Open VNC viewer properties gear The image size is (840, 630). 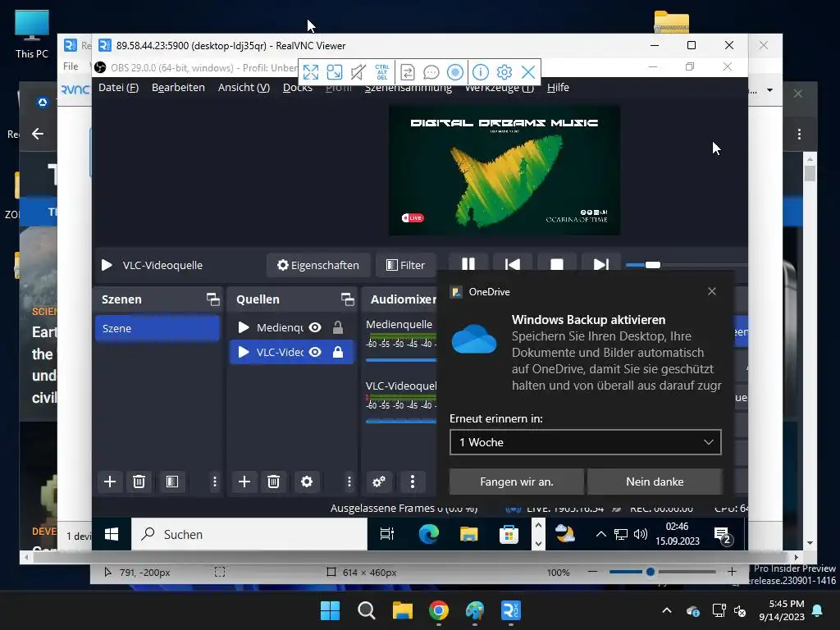click(x=504, y=72)
